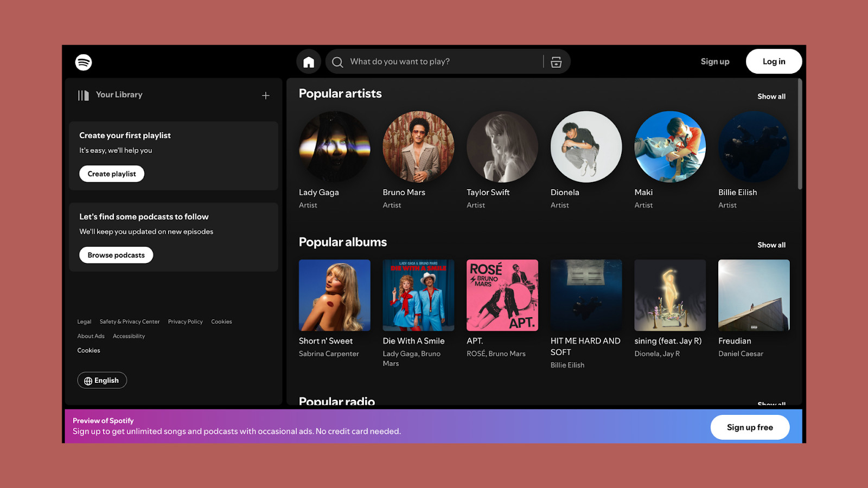Click Billie Eilish text under HIT ME HARD
Image resolution: width=868 pixels, height=488 pixels.
567,365
